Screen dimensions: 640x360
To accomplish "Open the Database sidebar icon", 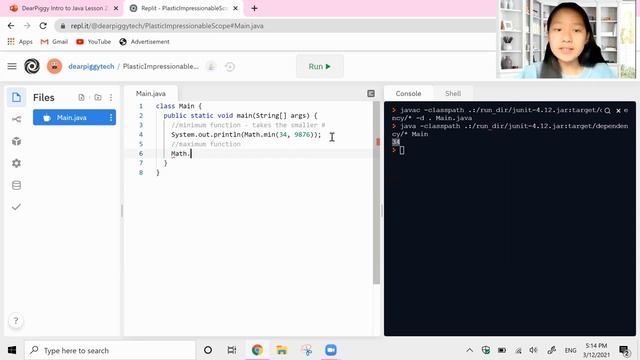I will [16, 185].
